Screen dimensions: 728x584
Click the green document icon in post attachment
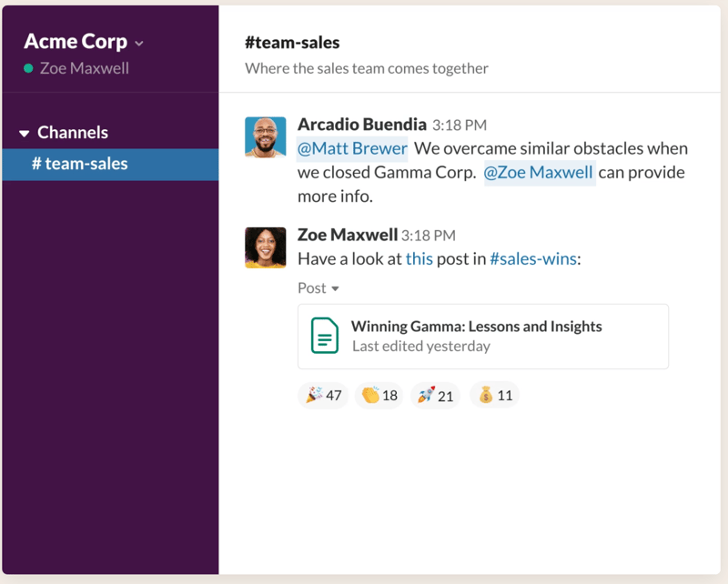point(325,336)
